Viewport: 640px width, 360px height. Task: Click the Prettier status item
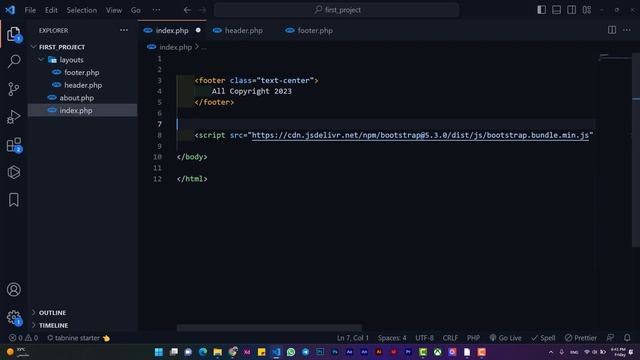click(x=580, y=338)
